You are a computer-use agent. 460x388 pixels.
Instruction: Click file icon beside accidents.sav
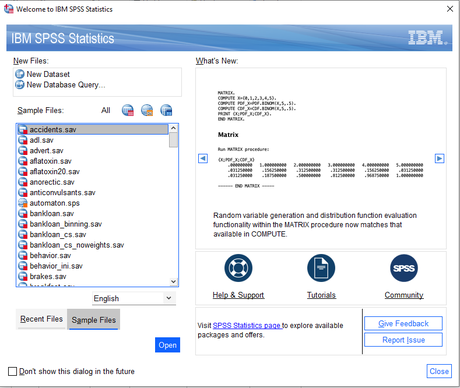coord(23,130)
